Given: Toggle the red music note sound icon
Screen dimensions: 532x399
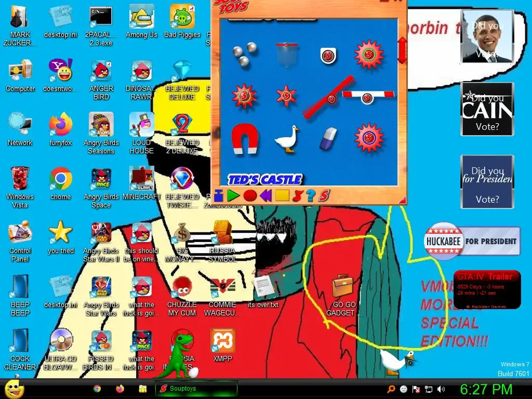Looking at the screenshot, I should [x=298, y=196].
